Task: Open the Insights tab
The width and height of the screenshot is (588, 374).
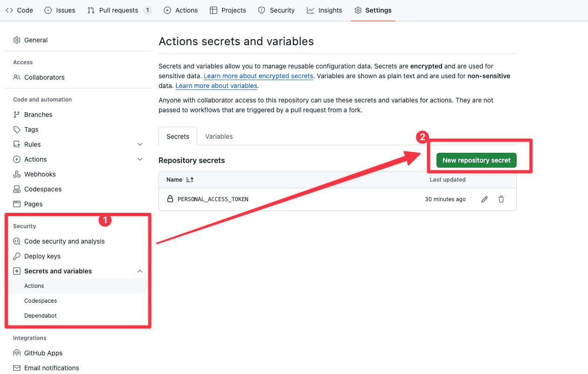Action: [x=325, y=10]
